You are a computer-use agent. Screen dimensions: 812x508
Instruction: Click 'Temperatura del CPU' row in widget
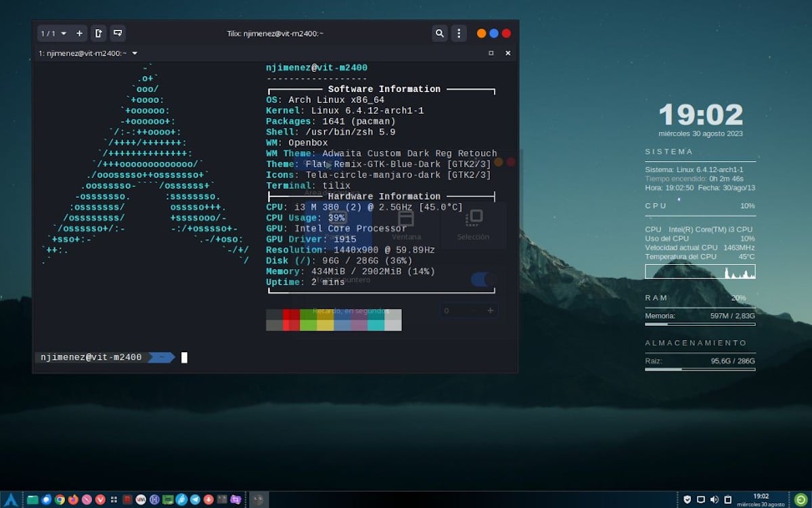point(700,257)
